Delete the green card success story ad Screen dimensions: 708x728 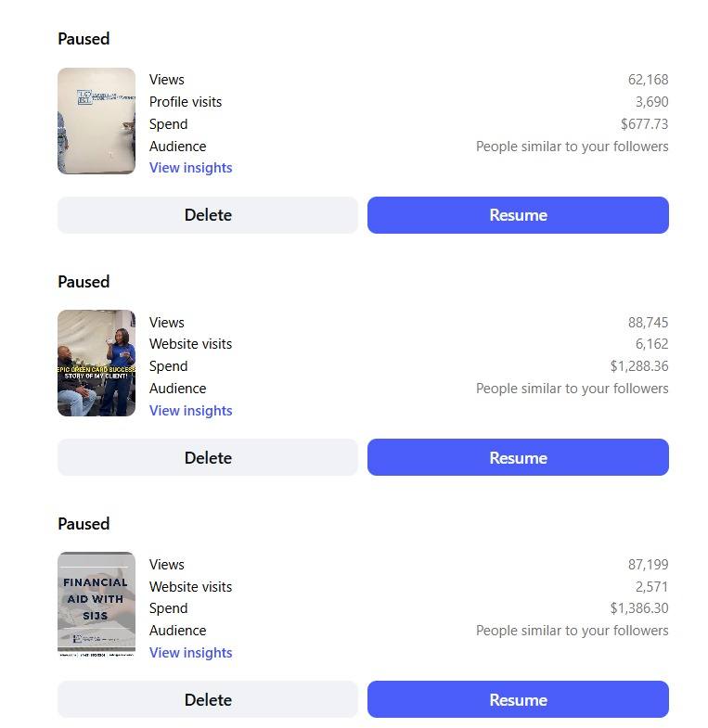coord(208,457)
